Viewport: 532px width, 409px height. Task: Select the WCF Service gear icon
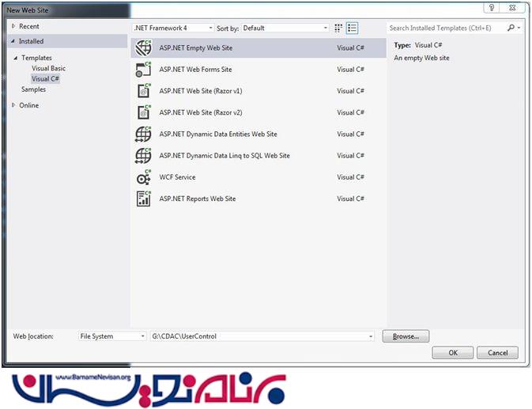tap(143, 177)
